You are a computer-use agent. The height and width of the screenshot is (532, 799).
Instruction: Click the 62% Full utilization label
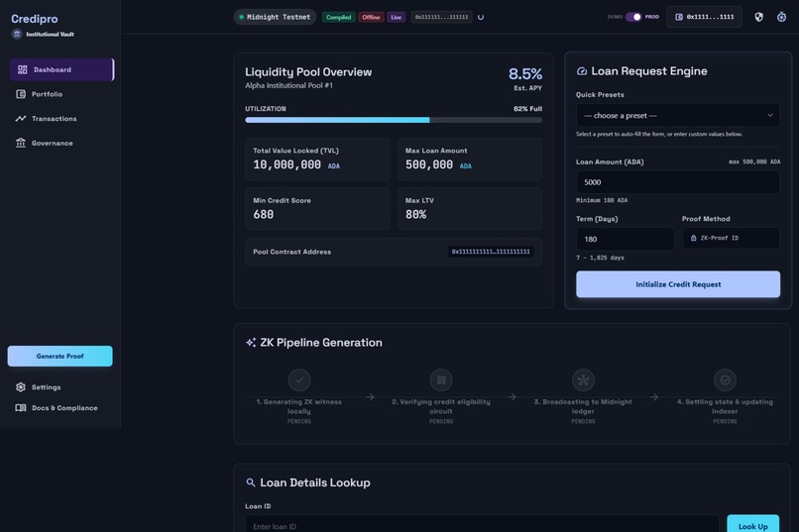click(x=527, y=109)
